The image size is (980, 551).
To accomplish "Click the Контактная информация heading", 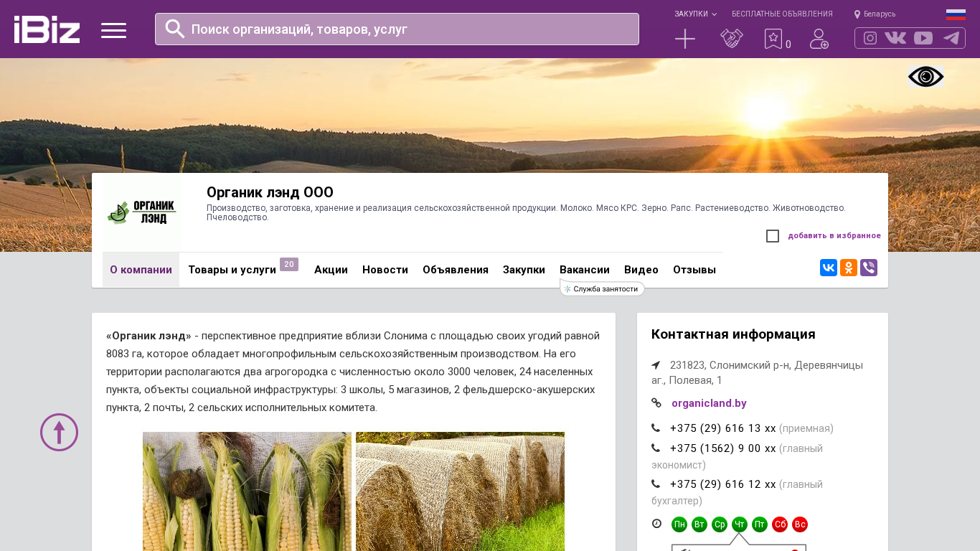I will tap(733, 334).
